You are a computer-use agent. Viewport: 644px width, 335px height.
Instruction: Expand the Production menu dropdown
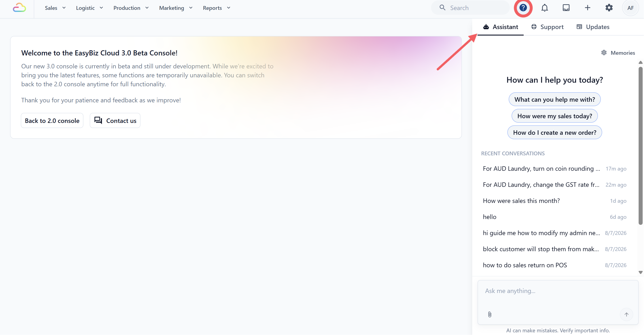click(131, 8)
